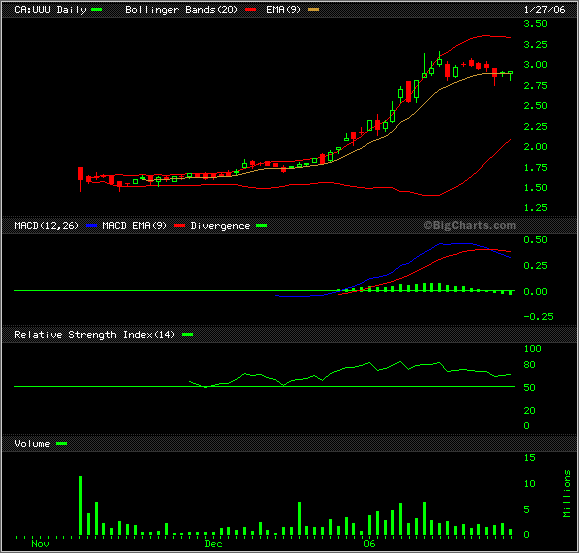579x553 pixels.
Task: Click the price axis value '2.00'
Action: (x=535, y=147)
